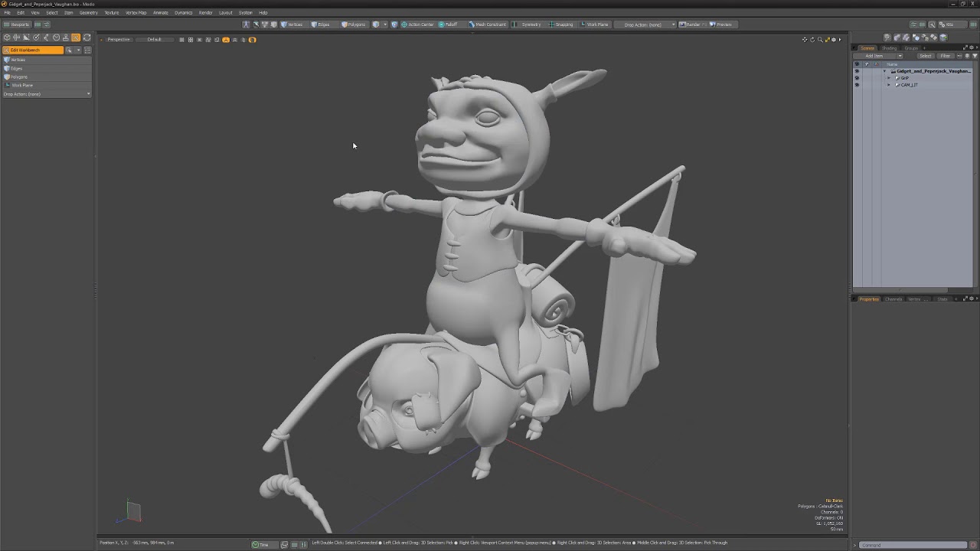Add a new tab next to Groups
Viewport: 980px width, 551px height.
point(924,48)
